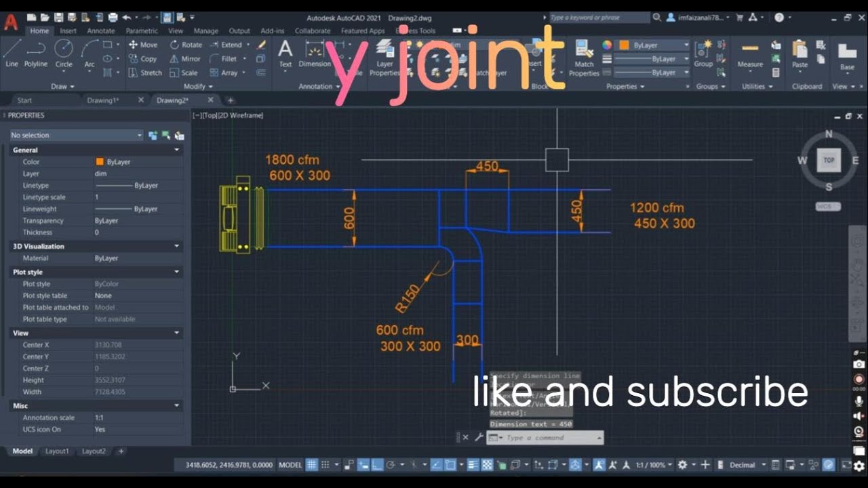Switch to the Layout1 tab
The height and width of the screenshot is (488, 868).
tap(57, 451)
